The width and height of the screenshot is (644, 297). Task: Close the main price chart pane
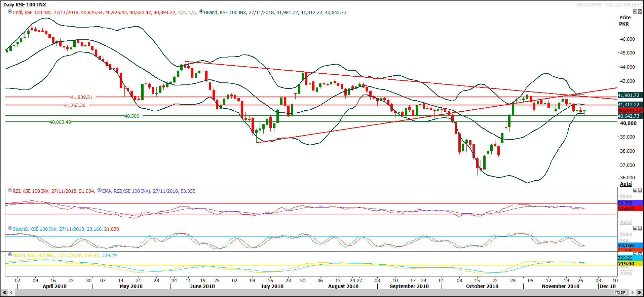pos(640,12)
